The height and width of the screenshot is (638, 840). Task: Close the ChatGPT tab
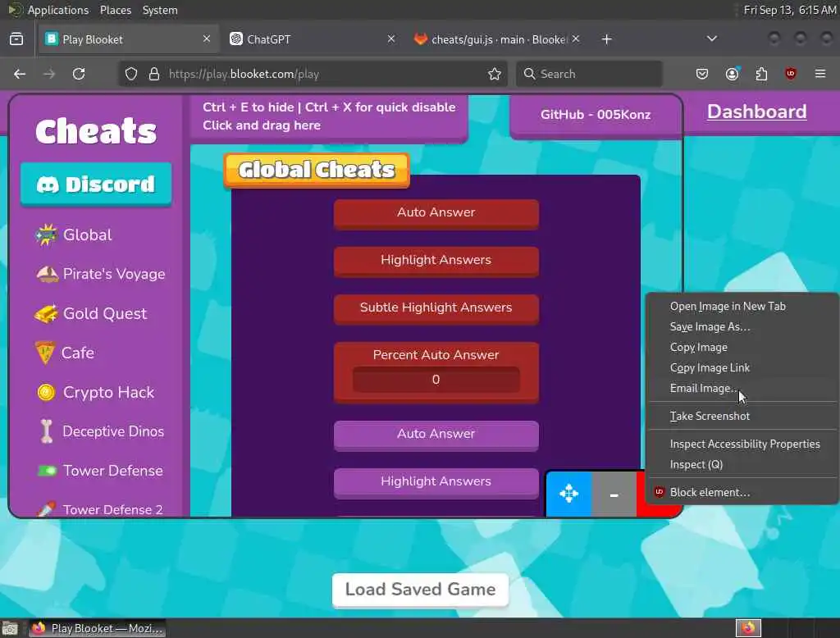point(391,39)
